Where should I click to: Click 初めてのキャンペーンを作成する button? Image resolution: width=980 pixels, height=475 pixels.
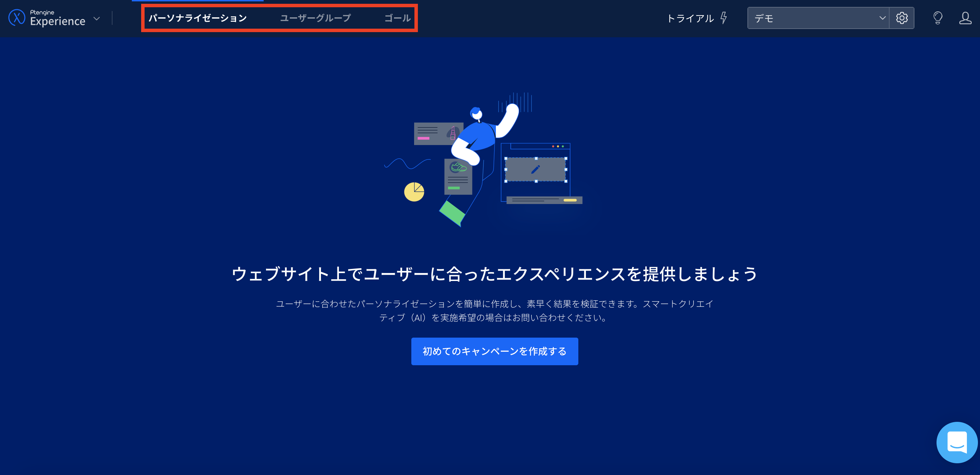[x=494, y=351]
